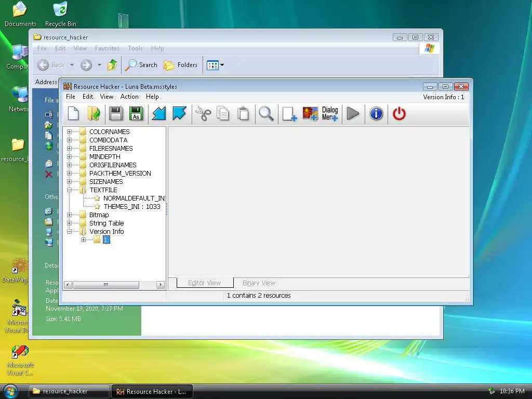The image size is (532, 399).
Task: Expand the COLORNAMES tree node
Action: pyautogui.click(x=69, y=131)
